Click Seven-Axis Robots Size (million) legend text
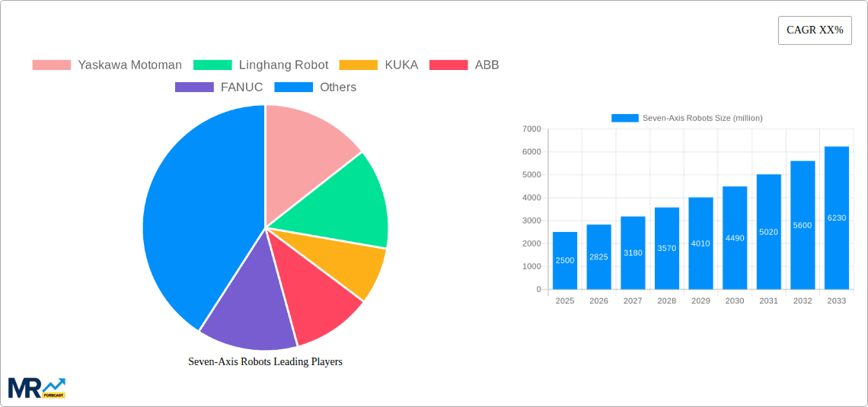Image resolution: width=868 pixels, height=407 pixels. click(x=703, y=118)
